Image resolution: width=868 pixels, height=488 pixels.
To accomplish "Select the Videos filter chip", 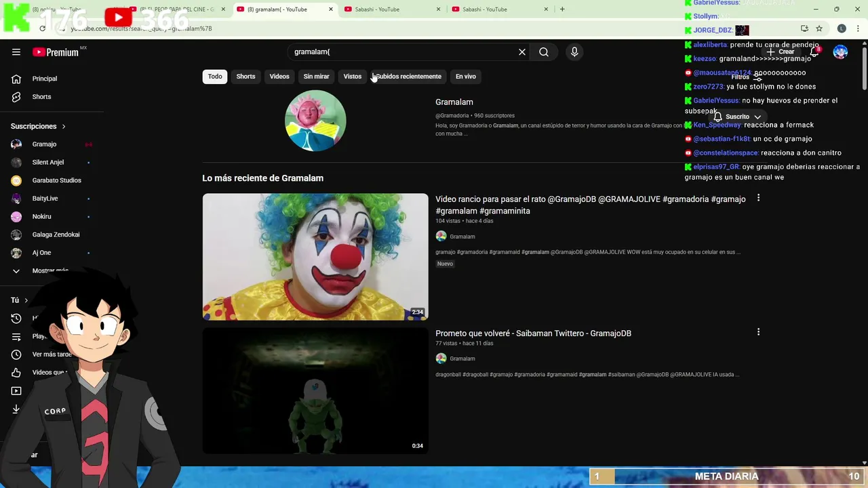I will [279, 77].
